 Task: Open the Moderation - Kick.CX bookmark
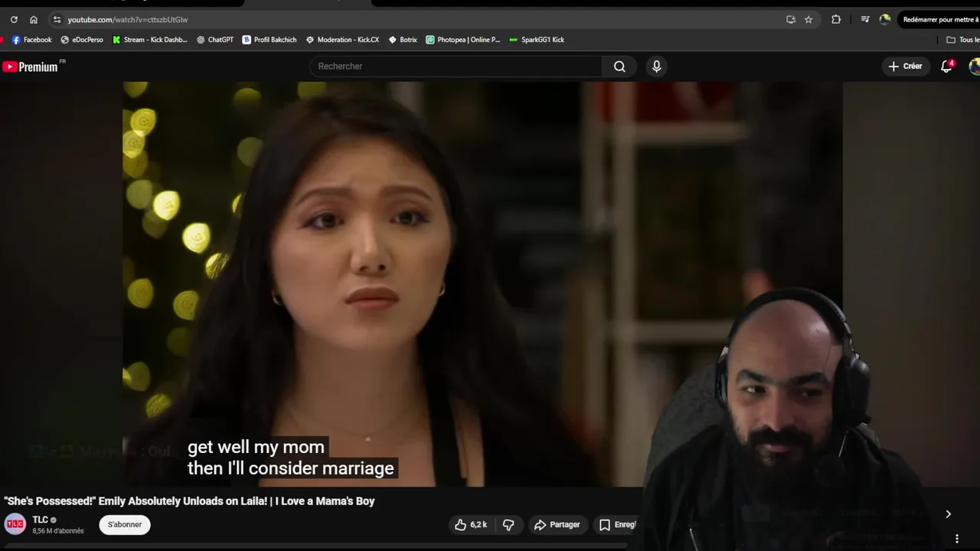coord(342,40)
